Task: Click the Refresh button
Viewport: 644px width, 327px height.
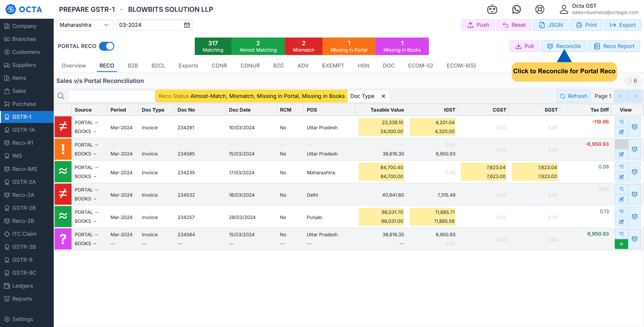Action: coord(574,96)
